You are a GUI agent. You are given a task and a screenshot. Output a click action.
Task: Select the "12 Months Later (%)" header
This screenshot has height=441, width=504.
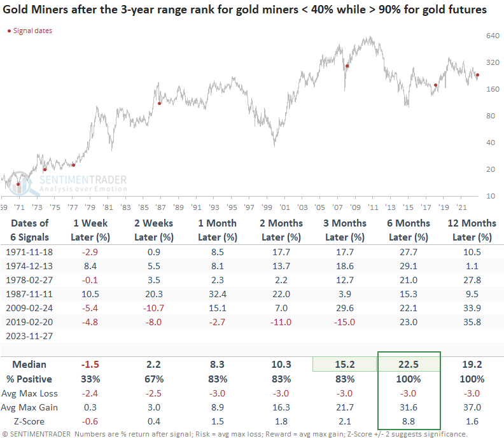472,230
